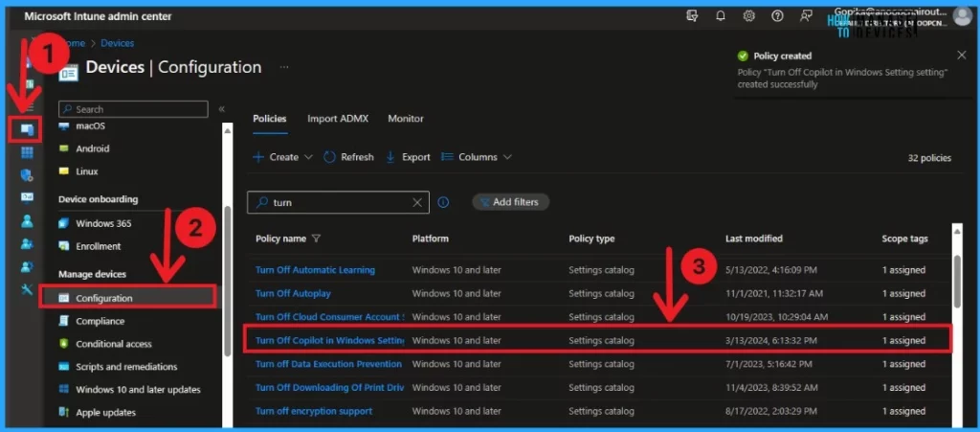The image size is (980, 432).
Task: Dismiss the Policy created notification
Action: tap(961, 55)
